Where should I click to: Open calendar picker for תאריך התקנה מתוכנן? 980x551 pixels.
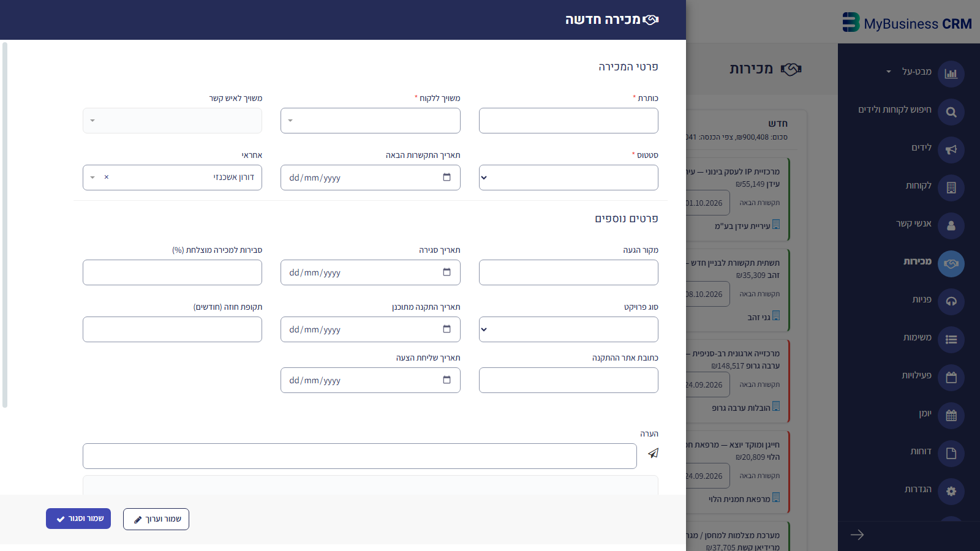447,329
